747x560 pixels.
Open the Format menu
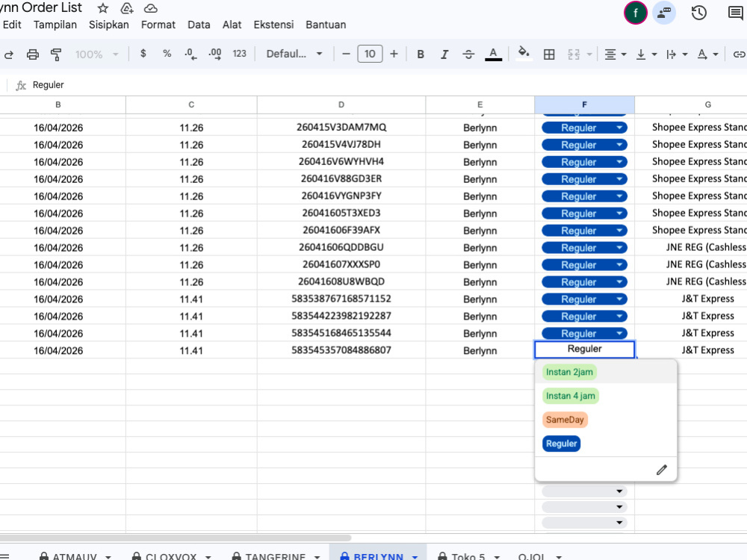point(158,25)
